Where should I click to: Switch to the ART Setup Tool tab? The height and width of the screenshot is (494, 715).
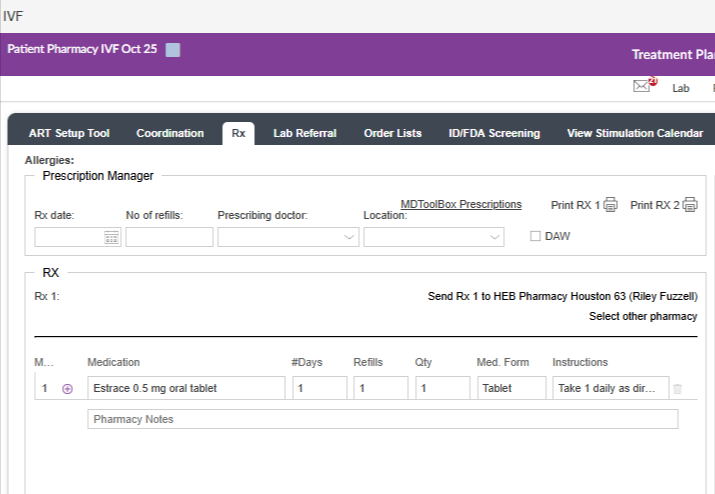click(x=69, y=133)
